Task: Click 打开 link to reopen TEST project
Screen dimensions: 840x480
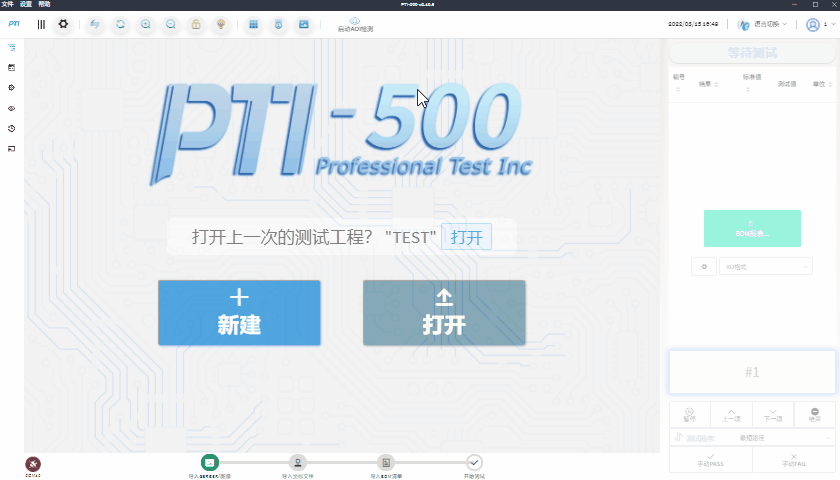Action: click(467, 237)
